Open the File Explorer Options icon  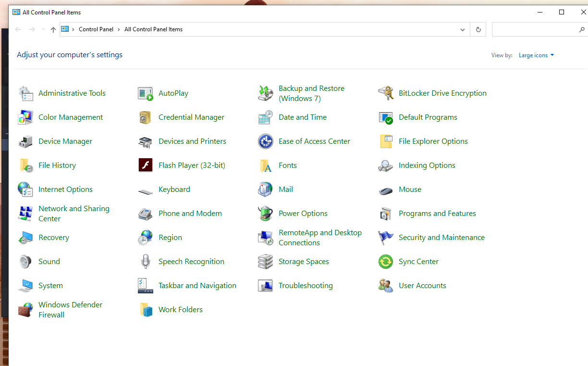click(386, 141)
